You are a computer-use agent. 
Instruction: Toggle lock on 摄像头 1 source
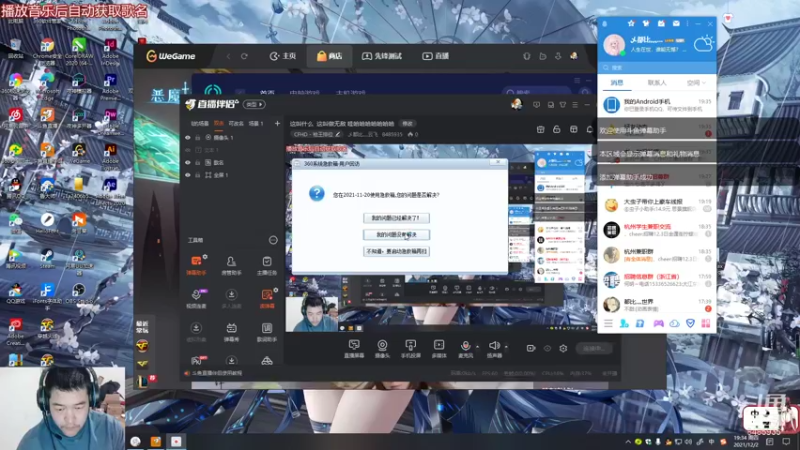point(197,138)
